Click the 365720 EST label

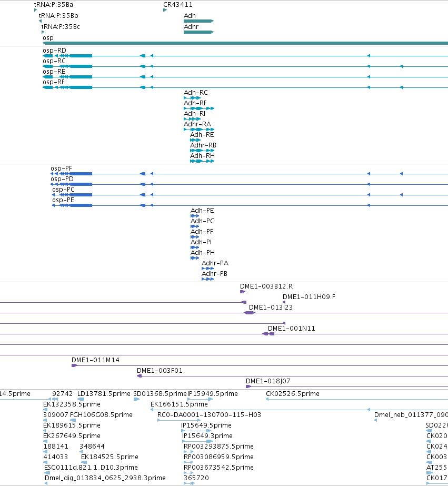pos(196,478)
